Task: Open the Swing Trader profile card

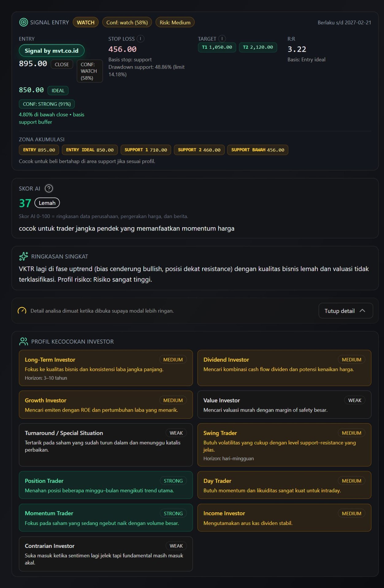Action: pos(284,445)
